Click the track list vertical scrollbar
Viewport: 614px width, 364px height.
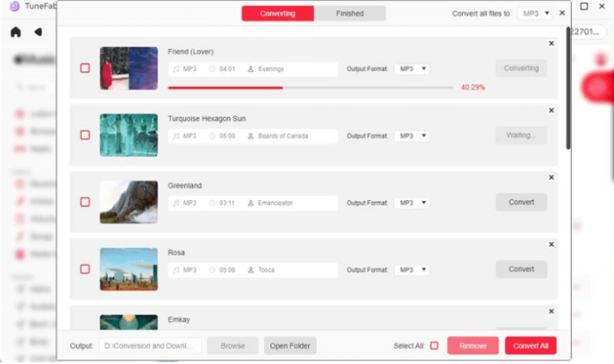pos(568,88)
